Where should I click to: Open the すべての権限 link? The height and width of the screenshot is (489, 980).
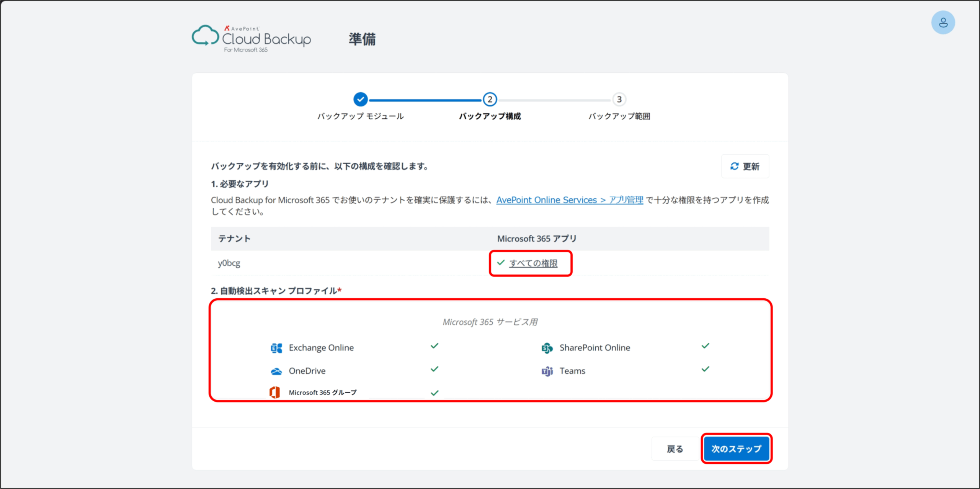tap(533, 263)
